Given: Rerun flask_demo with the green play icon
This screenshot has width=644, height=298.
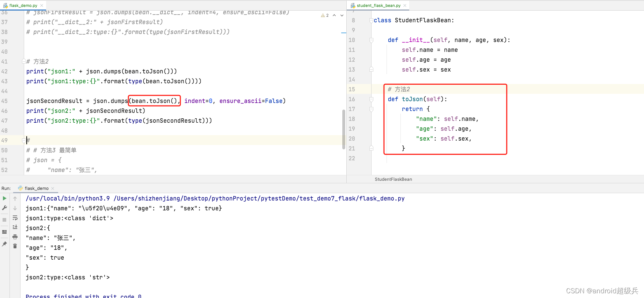Looking at the screenshot, I should pyautogui.click(x=4, y=198).
